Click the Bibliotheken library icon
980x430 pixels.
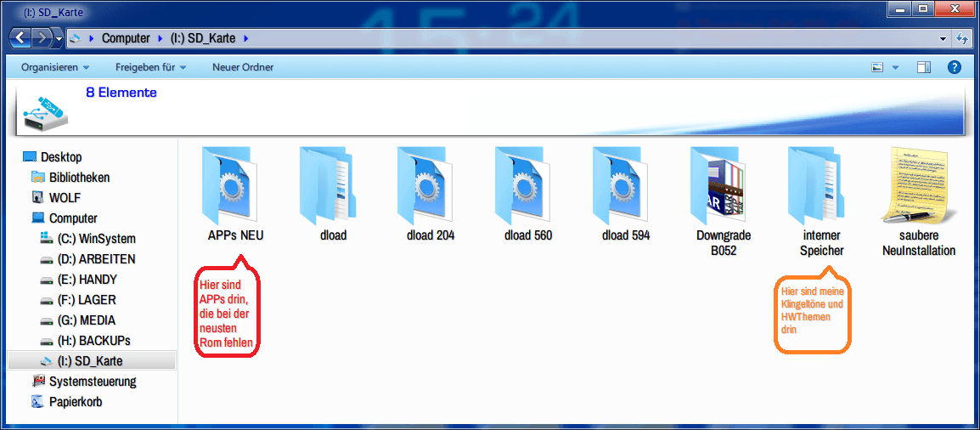(x=38, y=178)
